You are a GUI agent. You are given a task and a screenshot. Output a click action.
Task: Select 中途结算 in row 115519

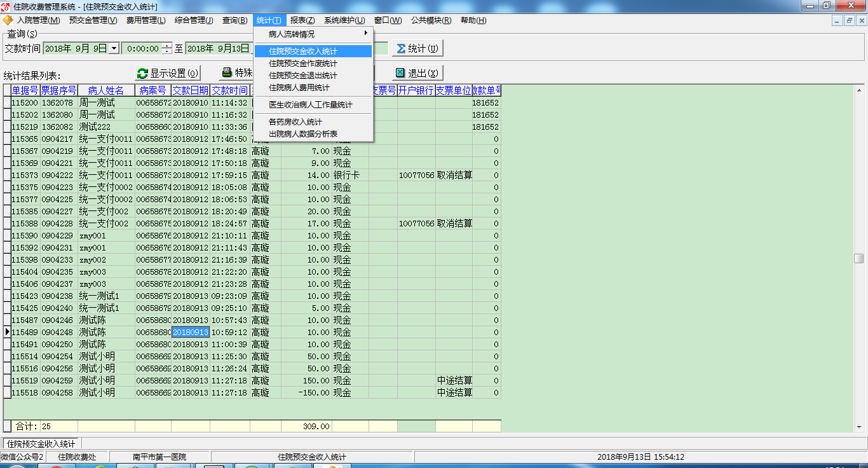[454, 380]
